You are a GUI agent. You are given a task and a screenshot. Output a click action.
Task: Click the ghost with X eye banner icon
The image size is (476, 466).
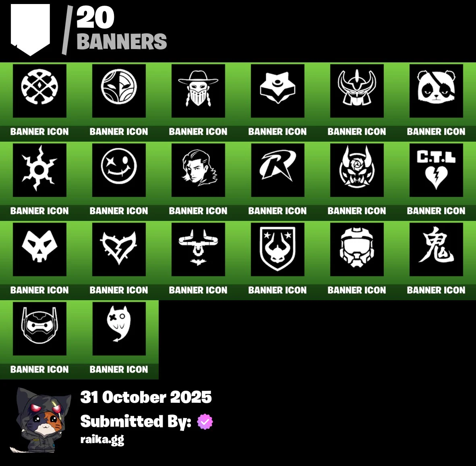119,328
